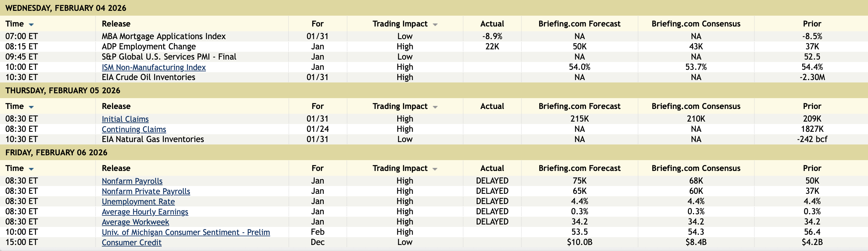868x251 pixels.
Task: Click the Trading Impact sort arrow for Friday
Action: [435, 169]
